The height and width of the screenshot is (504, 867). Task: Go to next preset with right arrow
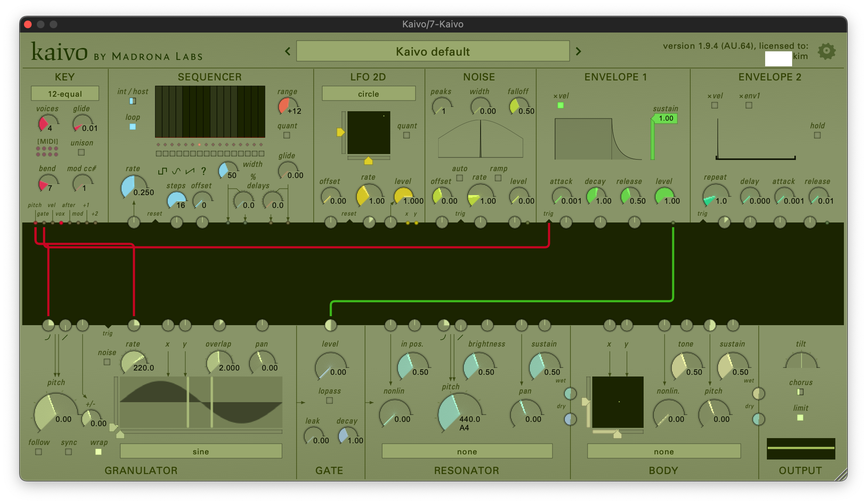[x=579, y=51]
